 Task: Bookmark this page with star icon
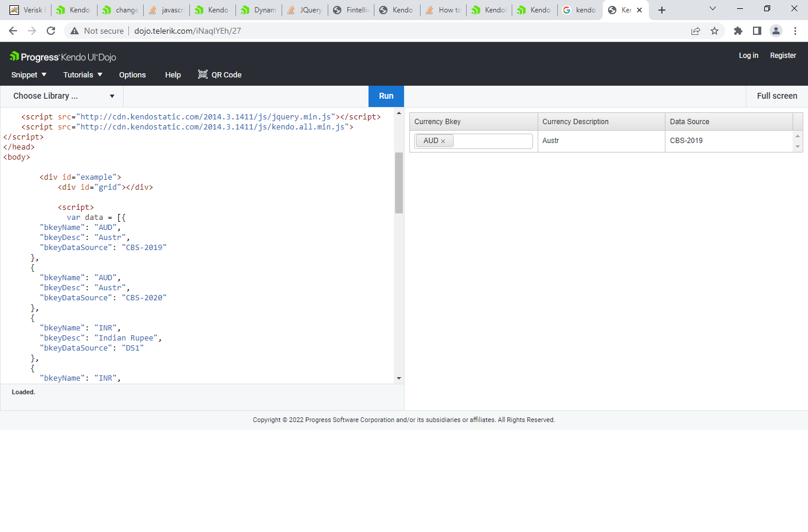(715, 31)
